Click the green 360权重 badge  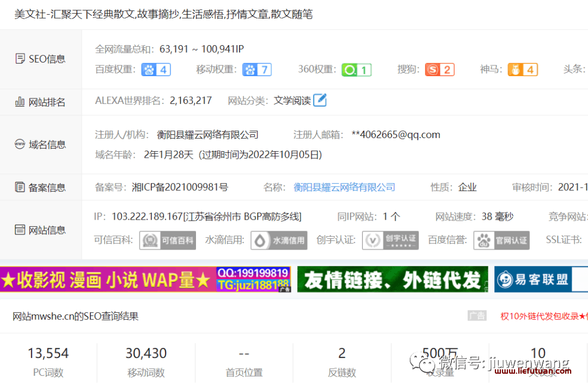(x=357, y=70)
